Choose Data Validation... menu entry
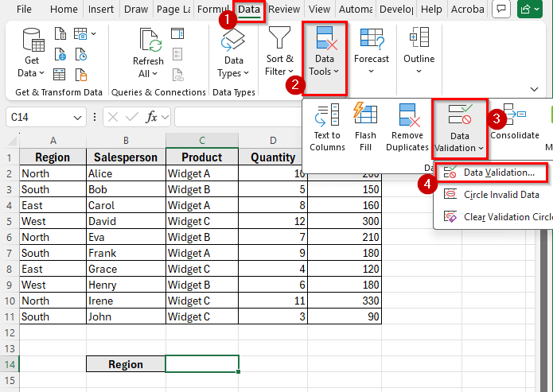This screenshot has height=392, width=553. pos(491,173)
